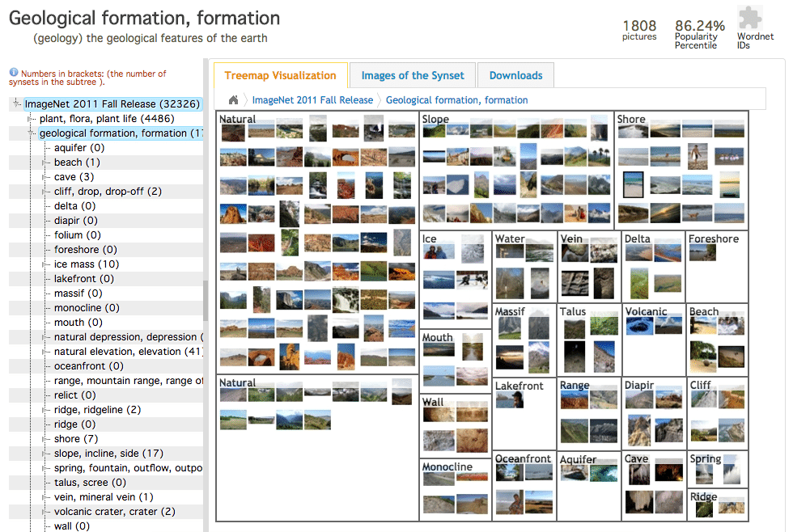Select mouth (0) tree entry

click(78, 323)
